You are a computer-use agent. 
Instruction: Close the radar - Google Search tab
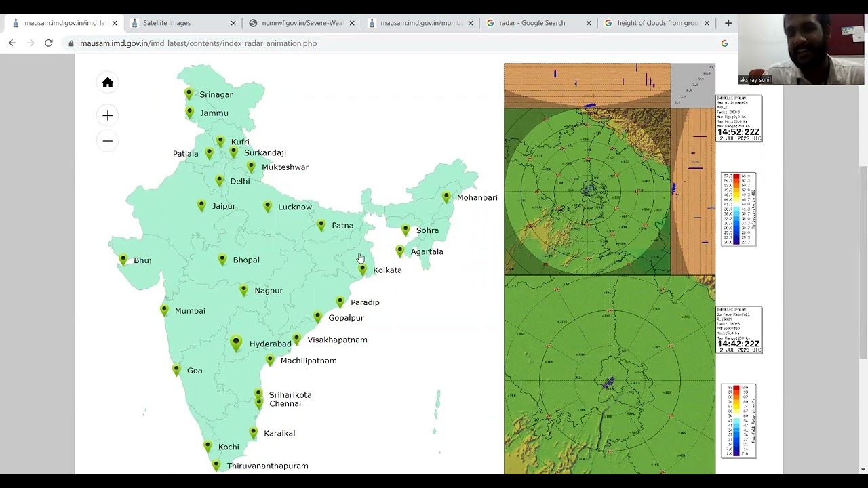(x=589, y=23)
